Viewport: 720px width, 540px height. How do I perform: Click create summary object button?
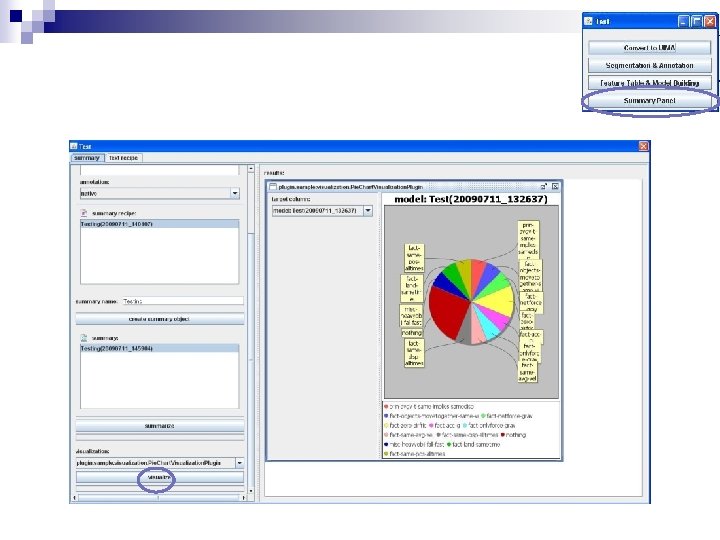pyautogui.click(x=159, y=319)
